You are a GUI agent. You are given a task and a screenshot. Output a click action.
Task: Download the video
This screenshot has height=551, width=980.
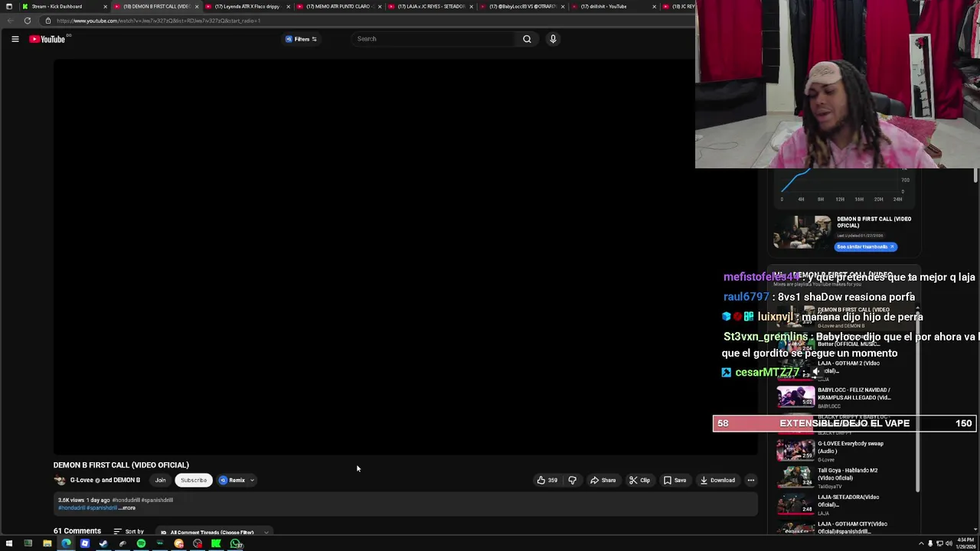point(717,481)
